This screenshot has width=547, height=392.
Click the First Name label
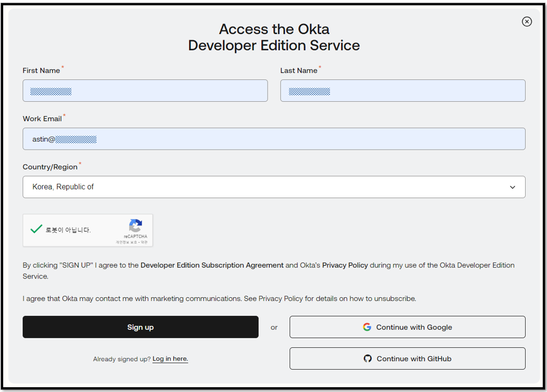(41, 70)
